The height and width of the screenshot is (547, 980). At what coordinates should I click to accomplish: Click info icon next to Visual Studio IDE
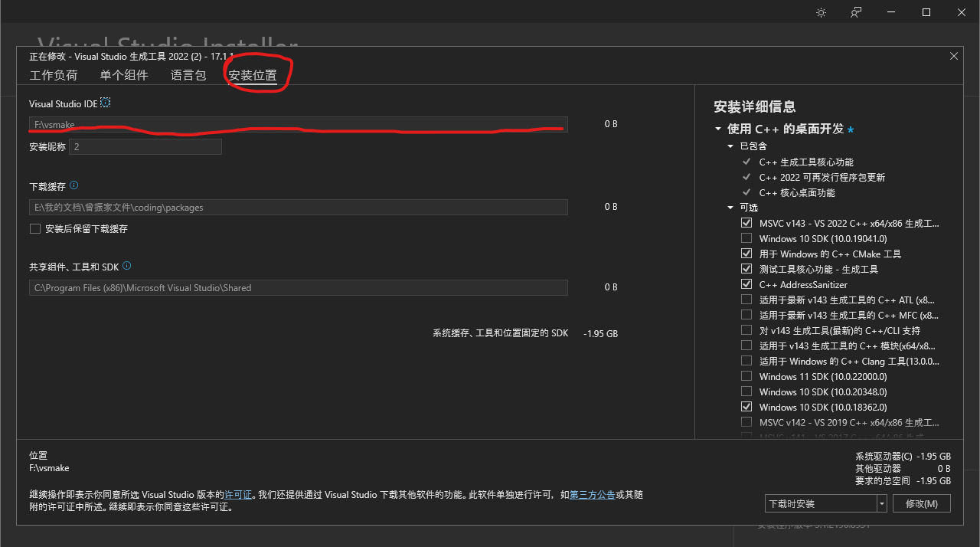(x=106, y=103)
